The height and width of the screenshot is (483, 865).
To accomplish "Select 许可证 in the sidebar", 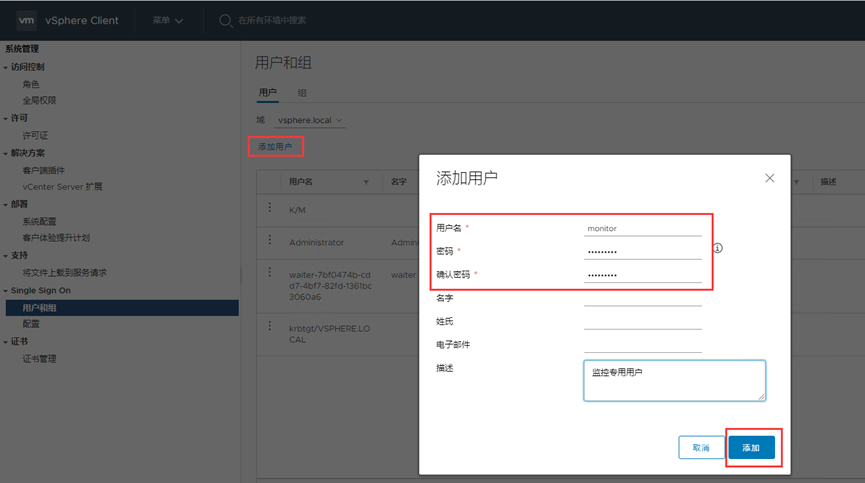I will (x=35, y=135).
